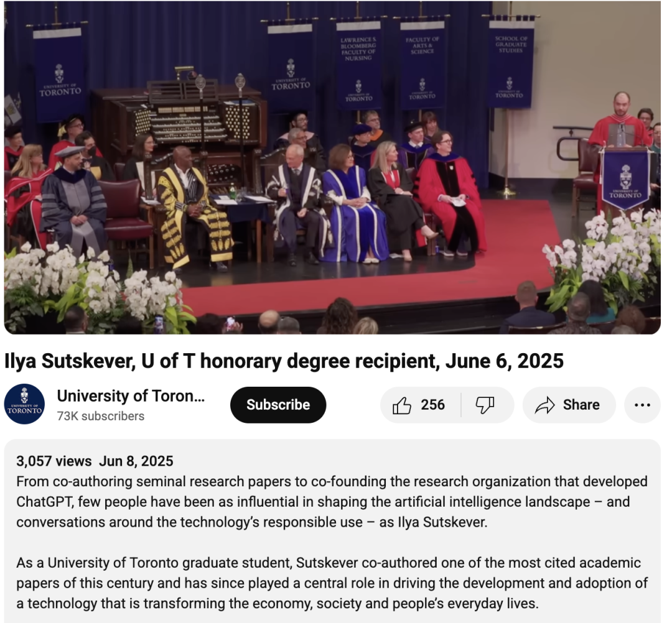Click the thumbs-down dislike icon
The height and width of the screenshot is (623, 672).
[x=485, y=405]
